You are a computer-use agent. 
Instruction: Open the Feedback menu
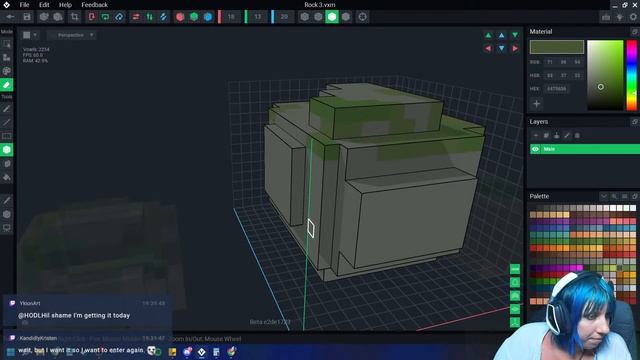click(94, 5)
